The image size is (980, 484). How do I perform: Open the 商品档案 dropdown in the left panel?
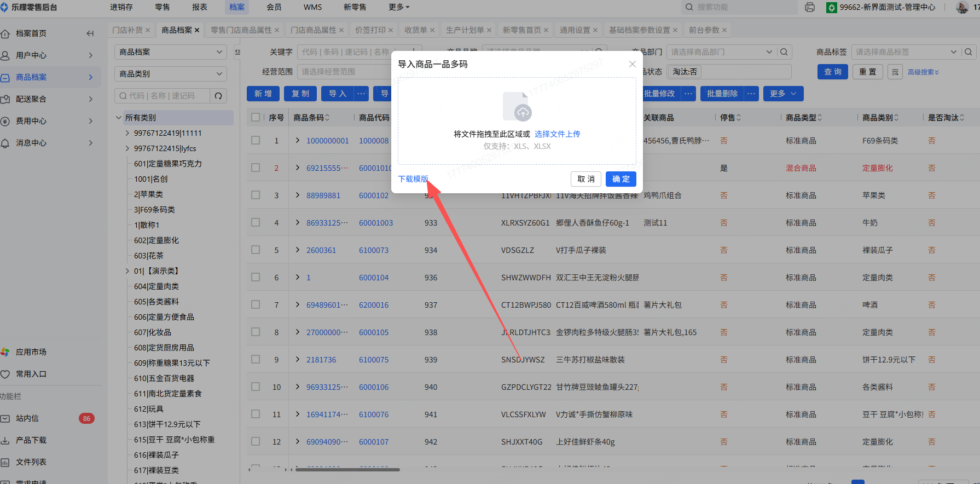pos(171,52)
